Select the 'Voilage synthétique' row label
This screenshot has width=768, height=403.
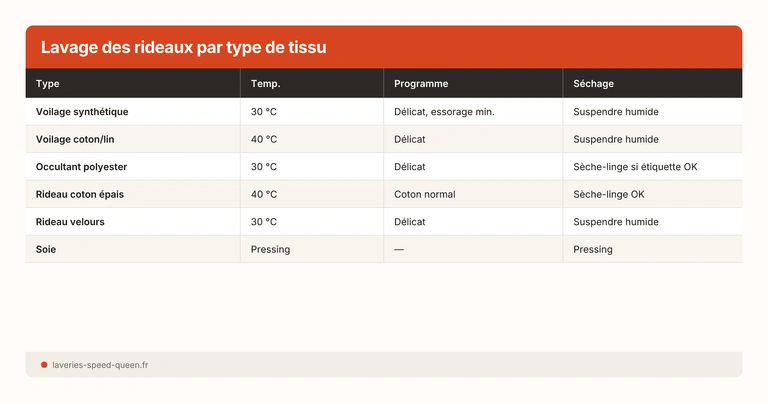(x=82, y=112)
